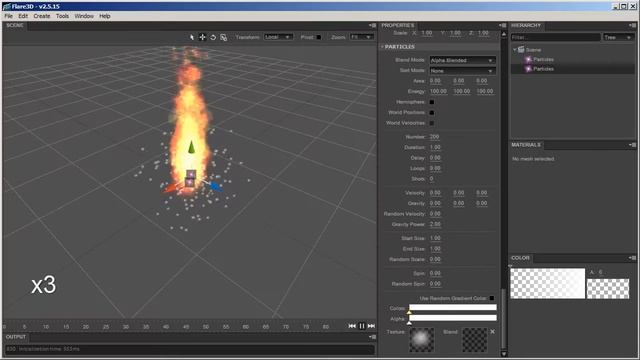Viewport: 640px width, 360px height.
Task: Click the particle Texture thumbnail
Action: point(422,340)
